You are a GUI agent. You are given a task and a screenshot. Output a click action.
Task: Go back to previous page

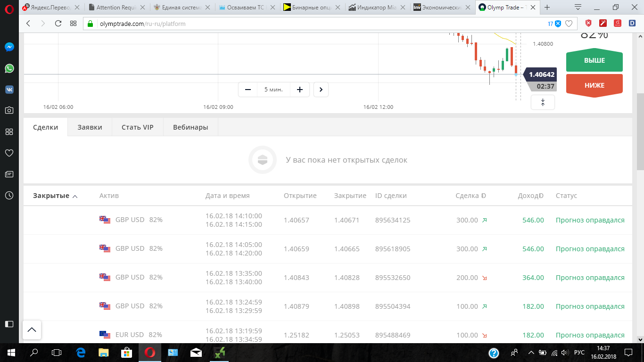coord(28,24)
